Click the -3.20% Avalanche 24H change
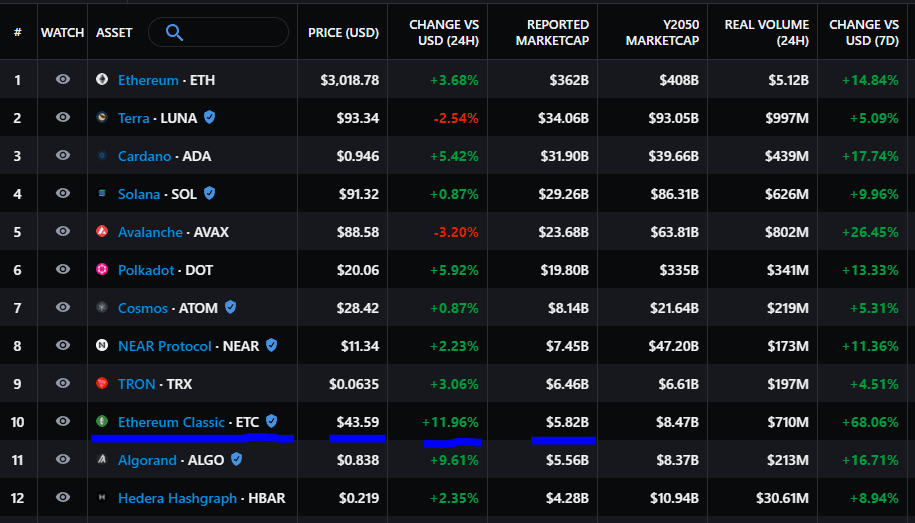This screenshot has height=523, width=915. point(456,232)
